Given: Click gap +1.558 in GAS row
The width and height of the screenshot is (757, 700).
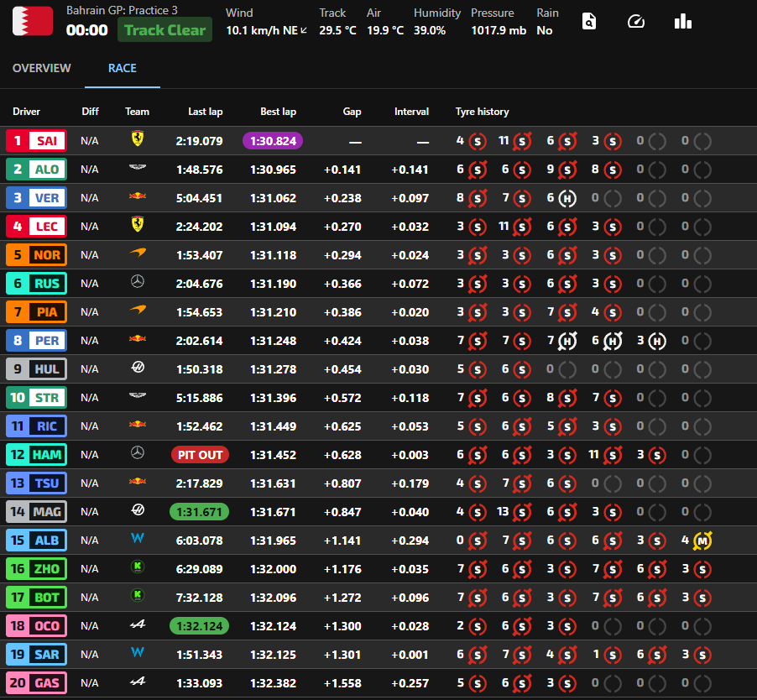Looking at the screenshot, I should click(x=342, y=683).
